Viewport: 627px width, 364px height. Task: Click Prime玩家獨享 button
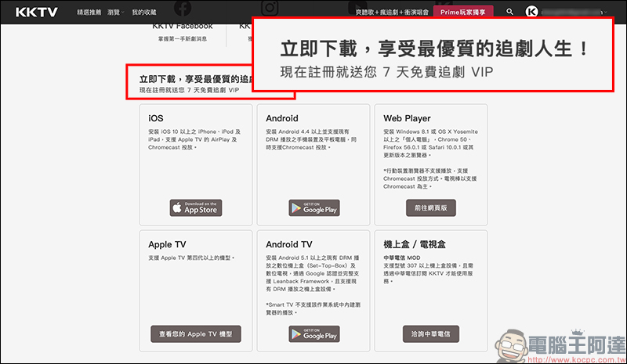(x=463, y=12)
